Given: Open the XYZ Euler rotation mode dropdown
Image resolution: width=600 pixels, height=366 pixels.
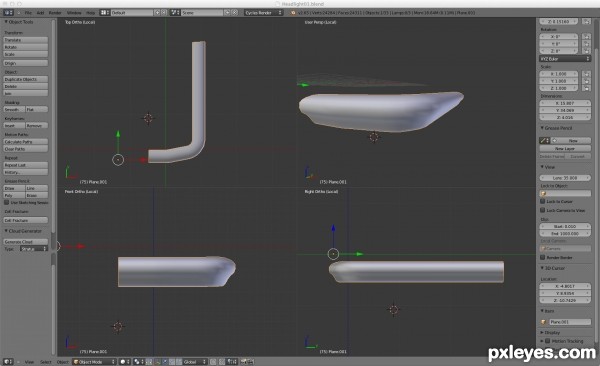Looking at the screenshot, I should point(565,59).
